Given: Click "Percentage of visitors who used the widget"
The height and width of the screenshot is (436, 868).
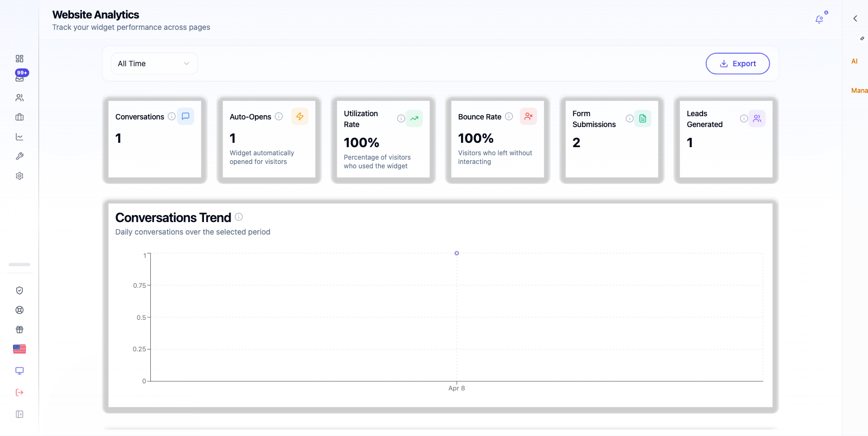Looking at the screenshot, I should coord(377,162).
